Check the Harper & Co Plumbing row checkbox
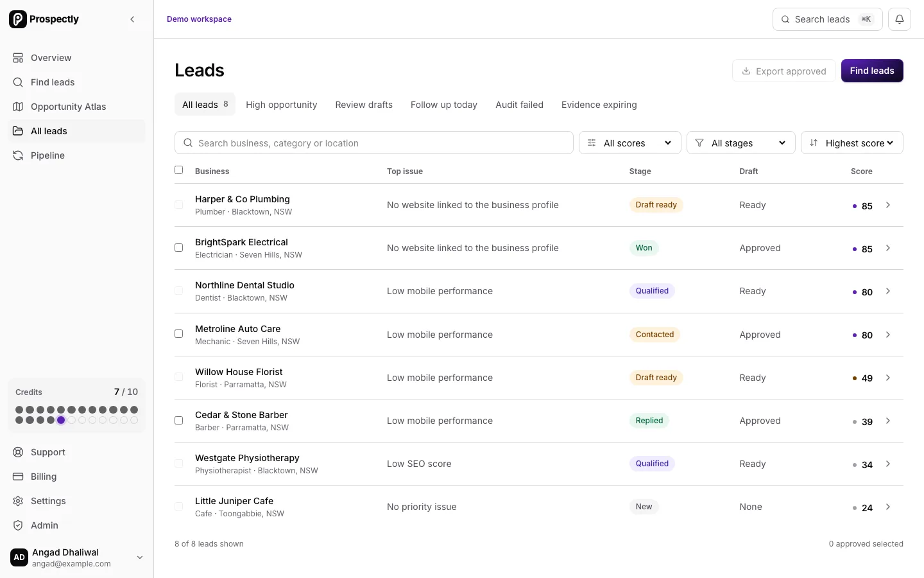924x578 pixels. pos(179,205)
